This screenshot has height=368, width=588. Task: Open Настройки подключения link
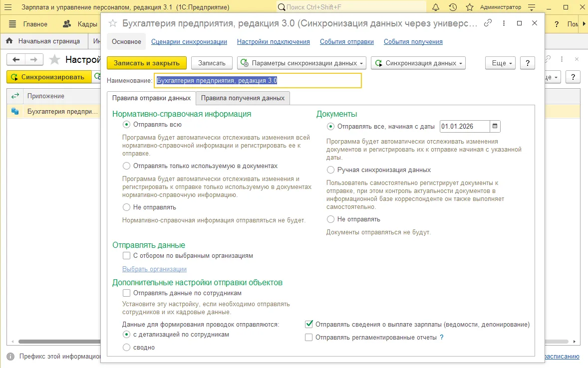click(x=274, y=41)
